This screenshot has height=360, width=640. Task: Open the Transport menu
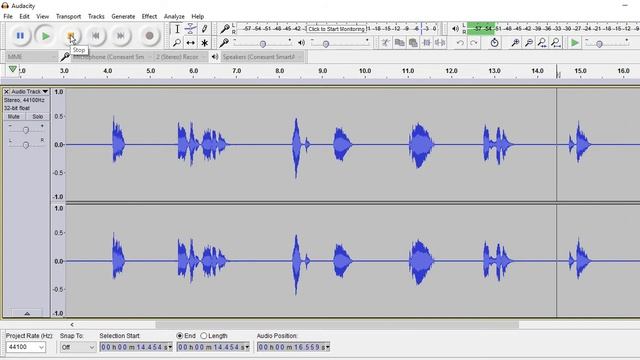click(68, 16)
